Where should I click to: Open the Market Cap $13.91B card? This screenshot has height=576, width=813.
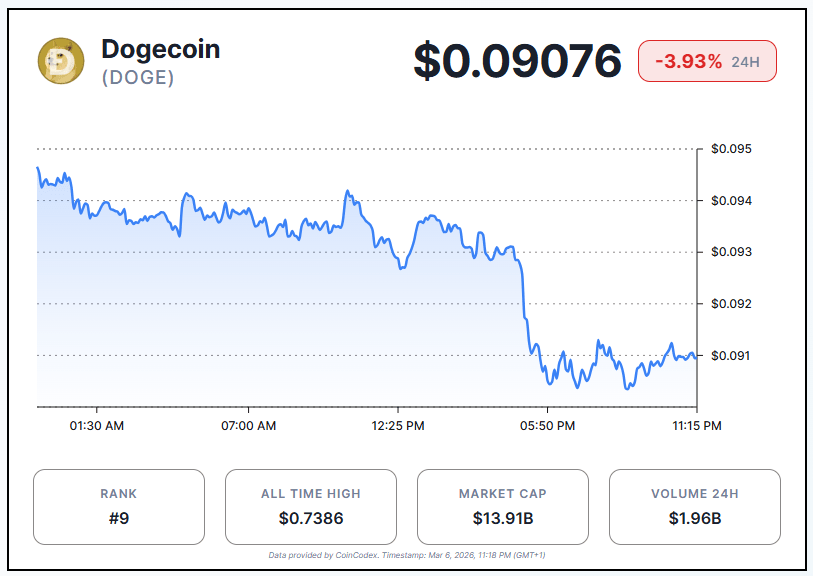tap(503, 507)
